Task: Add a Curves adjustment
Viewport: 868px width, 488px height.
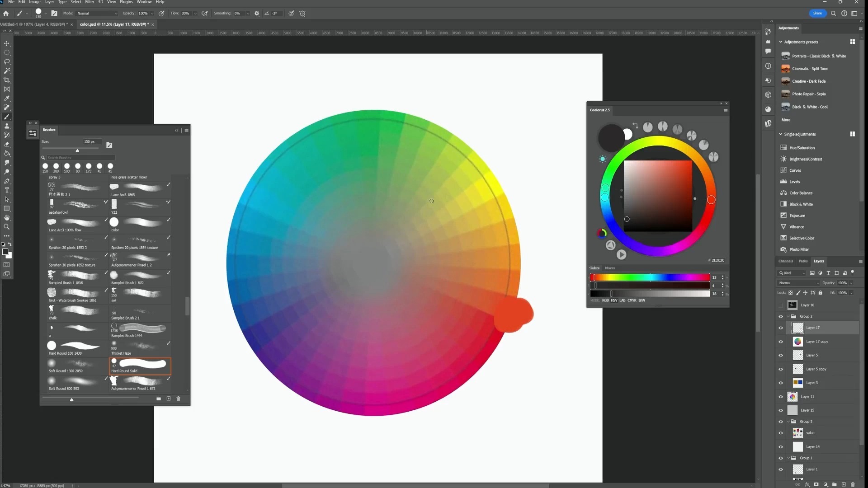Action: (795, 170)
